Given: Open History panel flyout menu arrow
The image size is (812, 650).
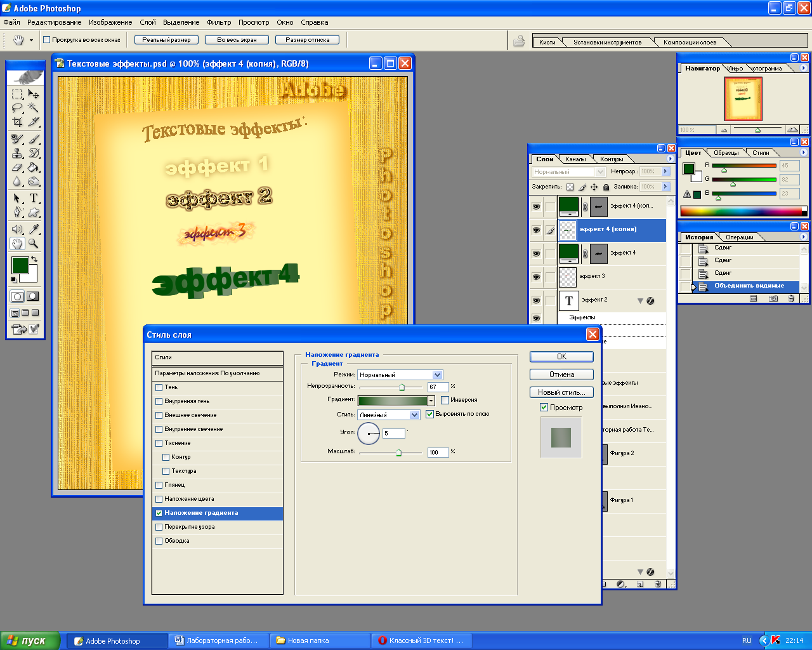Looking at the screenshot, I should click(804, 237).
